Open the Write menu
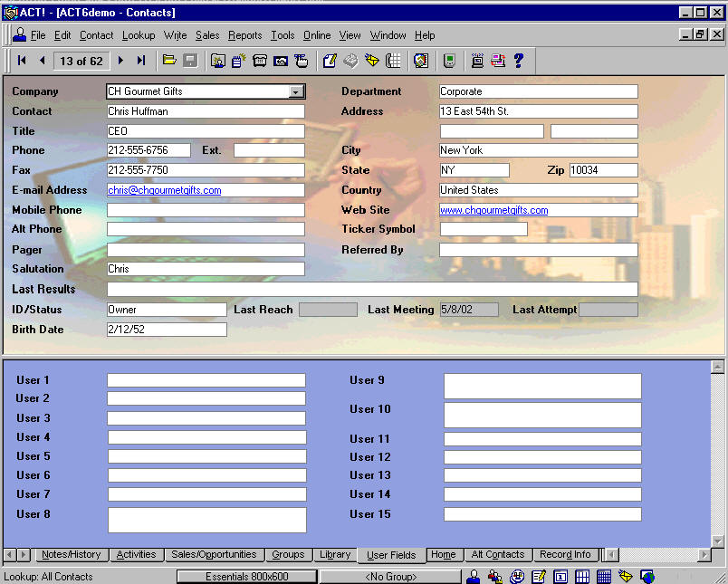 click(175, 35)
